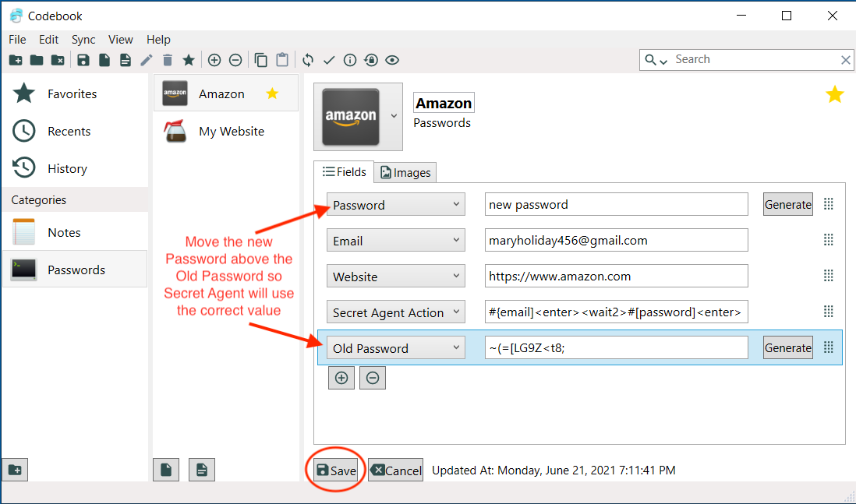
Task: Click the lined page note toolbar icon
Action: (x=125, y=60)
